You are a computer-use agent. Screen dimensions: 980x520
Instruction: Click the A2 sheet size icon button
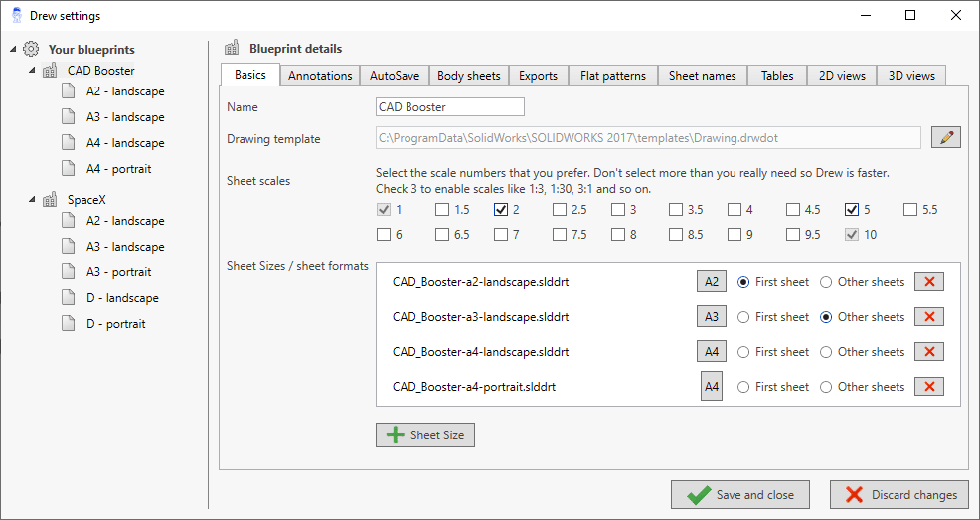point(711,282)
